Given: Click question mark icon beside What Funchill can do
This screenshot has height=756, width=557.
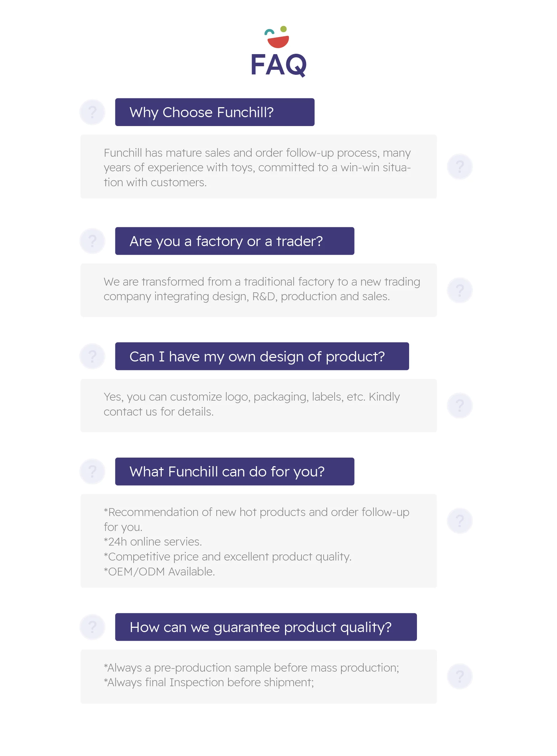Looking at the screenshot, I should click(x=92, y=471).
